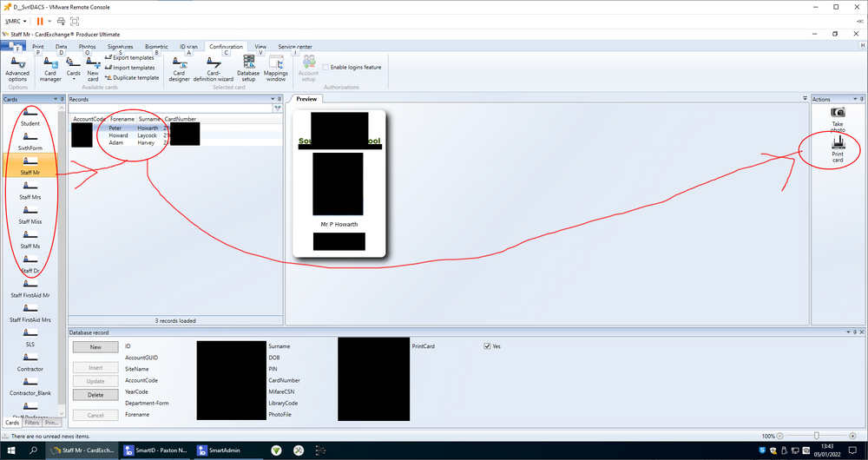868x460 pixels.
Task: Select the Contractor_Blank card template
Action: click(30, 386)
